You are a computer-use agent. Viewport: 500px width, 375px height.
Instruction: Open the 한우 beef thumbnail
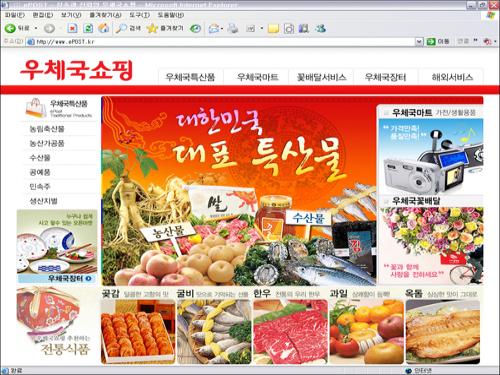290,331
